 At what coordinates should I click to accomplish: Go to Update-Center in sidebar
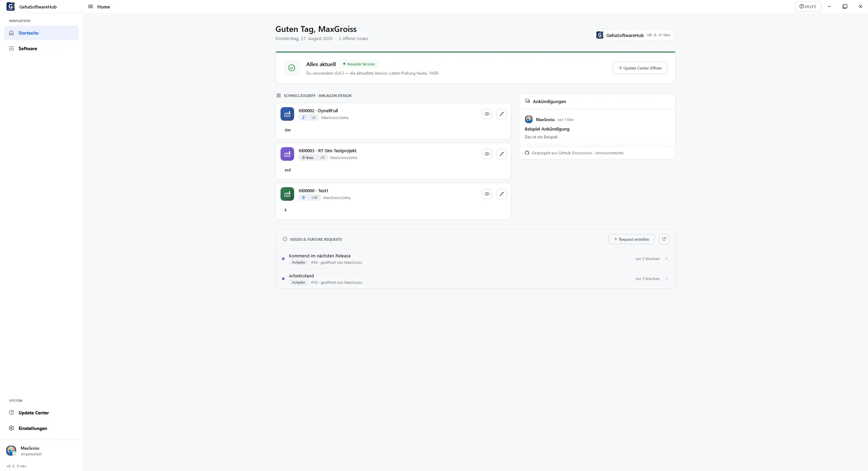(41, 413)
